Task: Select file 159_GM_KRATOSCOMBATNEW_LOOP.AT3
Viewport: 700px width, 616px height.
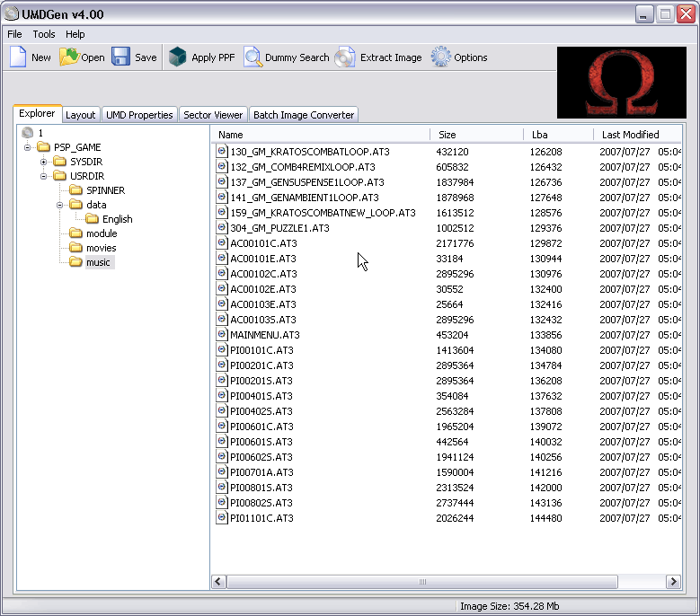Action: [x=323, y=213]
